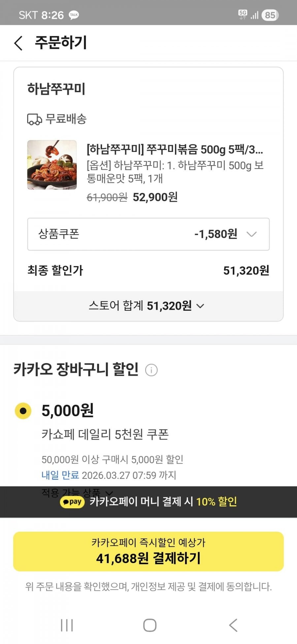
Task: Tap the free shipping truck icon
Action: pyautogui.click(x=34, y=119)
